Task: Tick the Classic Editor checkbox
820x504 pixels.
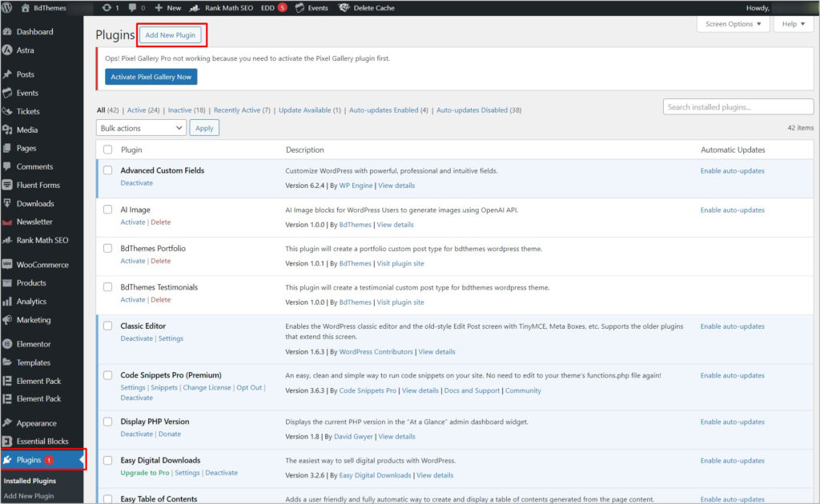Action: (108, 326)
